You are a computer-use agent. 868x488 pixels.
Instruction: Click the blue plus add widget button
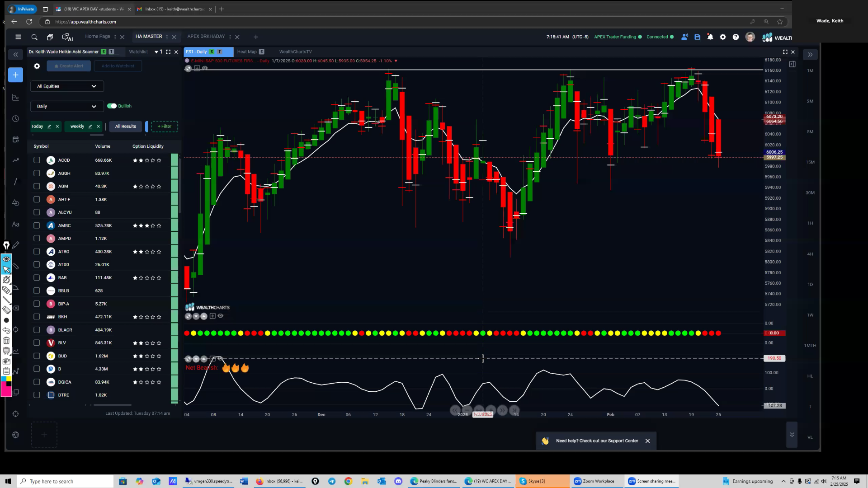point(15,75)
